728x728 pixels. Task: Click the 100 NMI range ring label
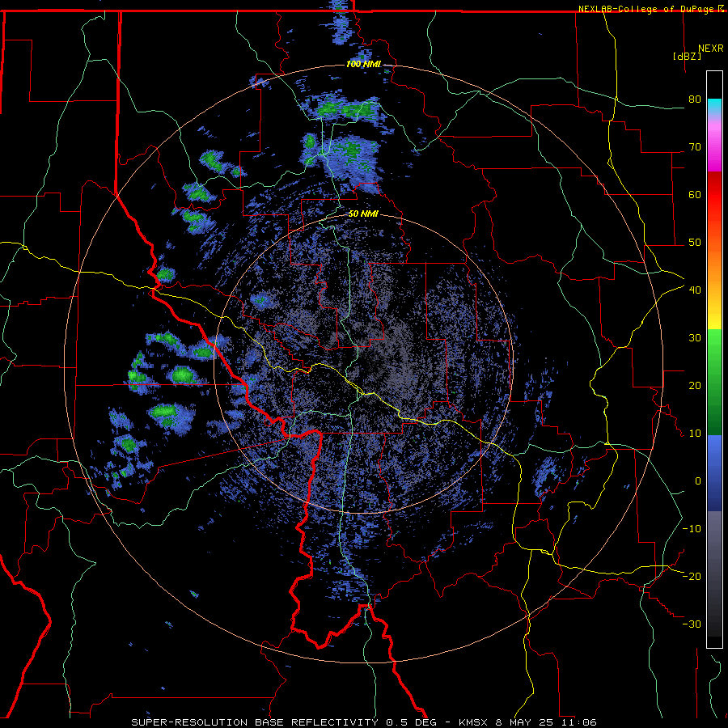pyautogui.click(x=363, y=64)
